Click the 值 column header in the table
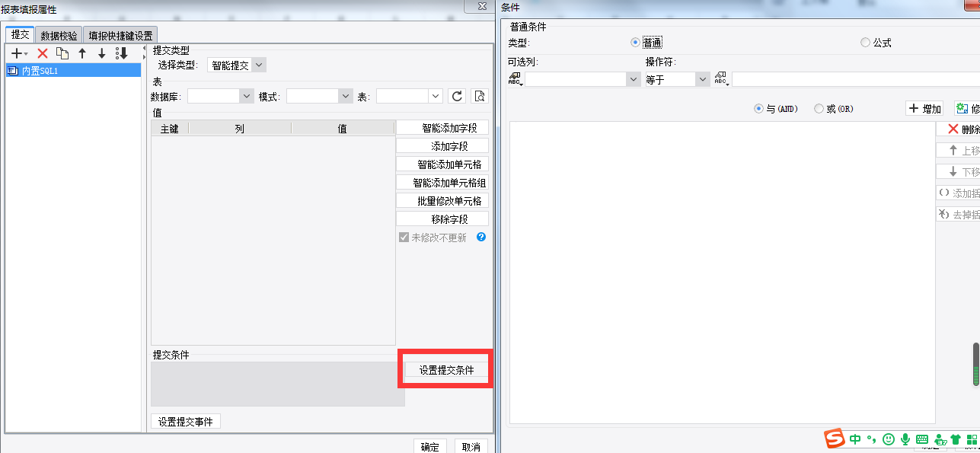The height and width of the screenshot is (453, 980). 343,129
